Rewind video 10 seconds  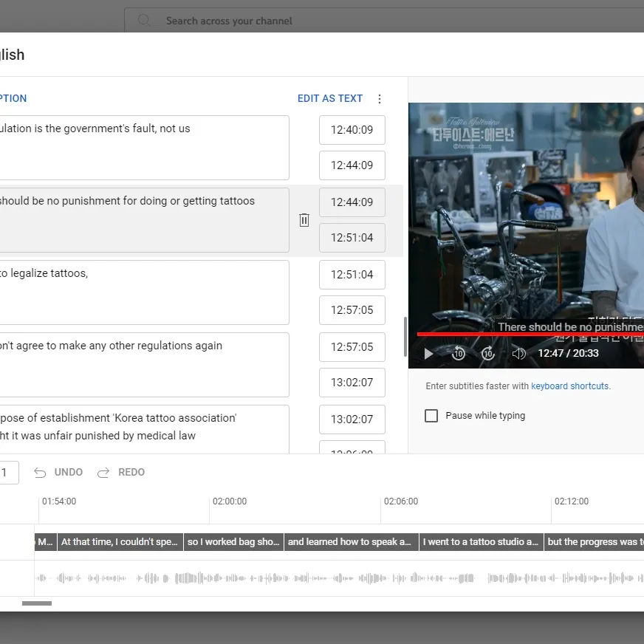pos(459,354)
